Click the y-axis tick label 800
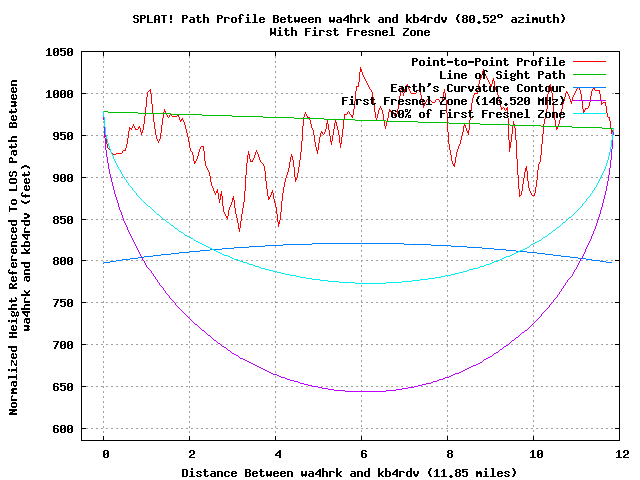This screenshot has height=480, width=640. tap(63, 261)
